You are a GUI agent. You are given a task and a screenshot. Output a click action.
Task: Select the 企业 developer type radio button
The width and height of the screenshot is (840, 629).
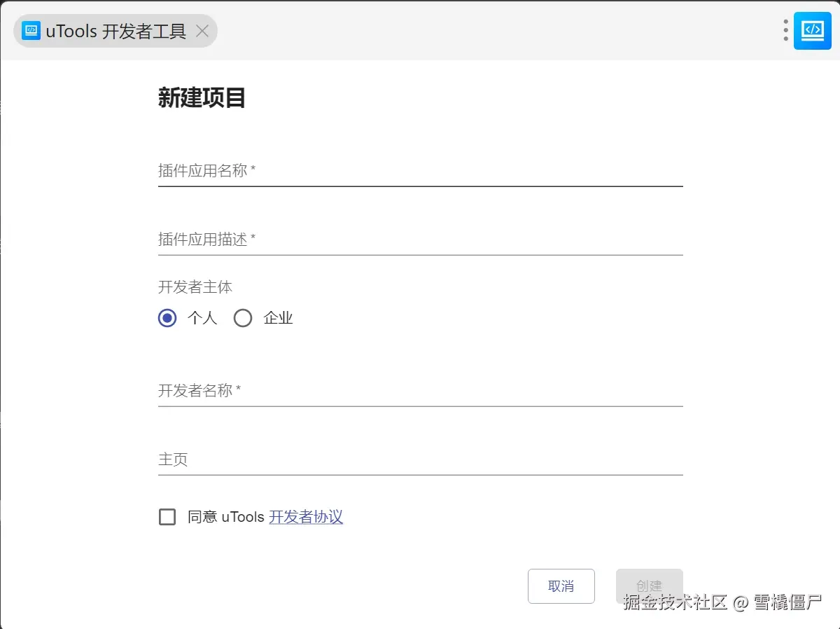tap(243, 318)
